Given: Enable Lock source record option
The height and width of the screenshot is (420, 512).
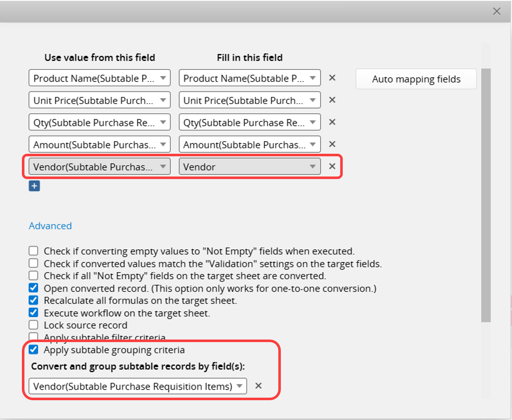Looking at the screenshot, I should pos(34,325).
